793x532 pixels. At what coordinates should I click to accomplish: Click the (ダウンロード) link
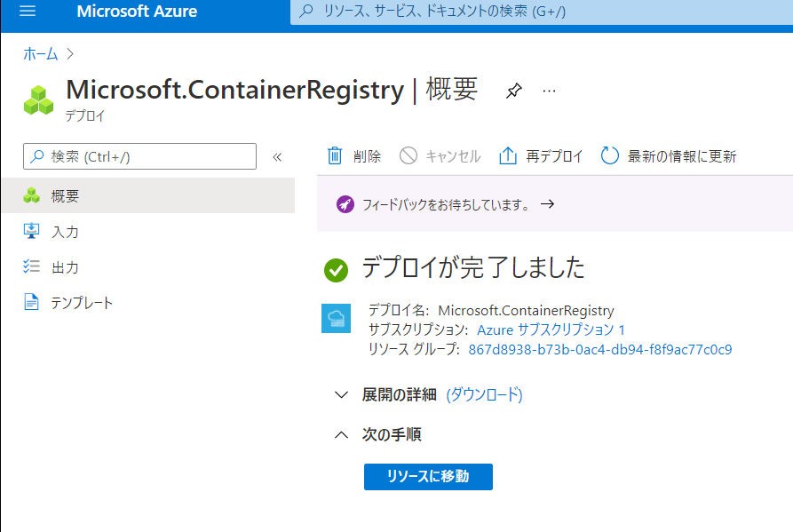click(484, 394)
